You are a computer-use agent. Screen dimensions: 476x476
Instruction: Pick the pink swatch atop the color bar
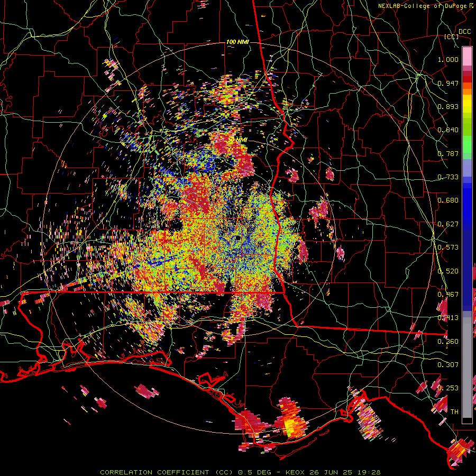tap(467, 56)
